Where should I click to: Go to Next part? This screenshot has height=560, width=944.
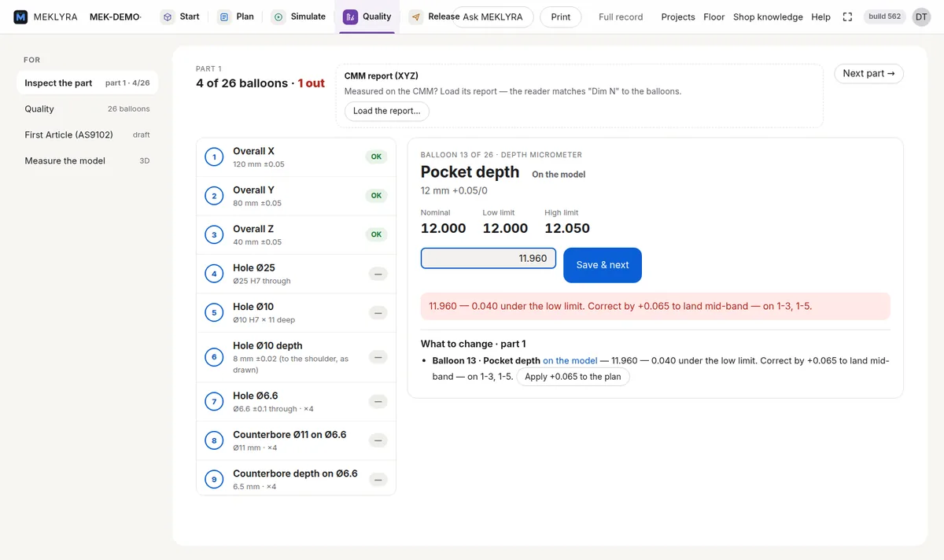[x=868, y=73]
